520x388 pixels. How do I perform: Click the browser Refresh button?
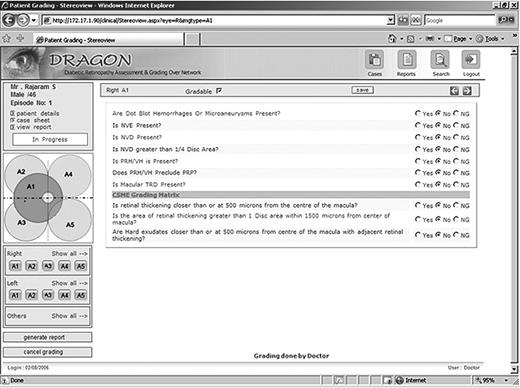(403, 20)
